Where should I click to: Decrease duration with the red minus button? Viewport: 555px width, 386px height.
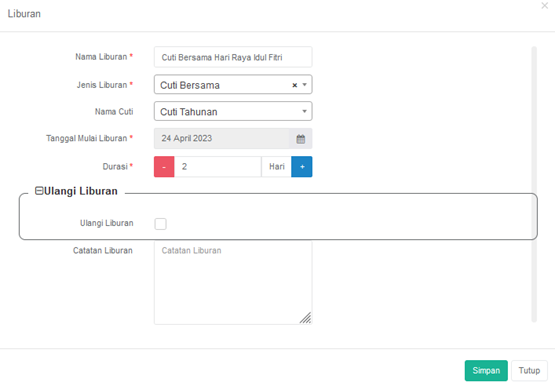tap(164, 167)
